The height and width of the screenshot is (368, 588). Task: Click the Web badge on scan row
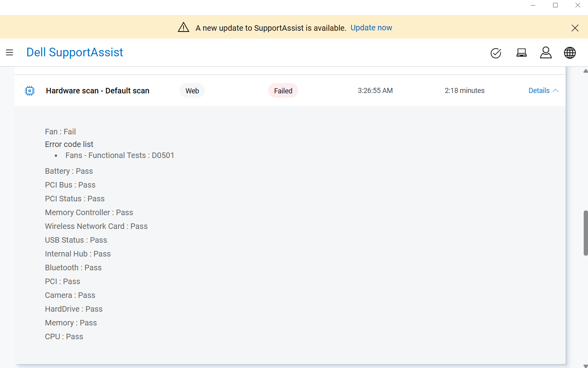point(192,91)
